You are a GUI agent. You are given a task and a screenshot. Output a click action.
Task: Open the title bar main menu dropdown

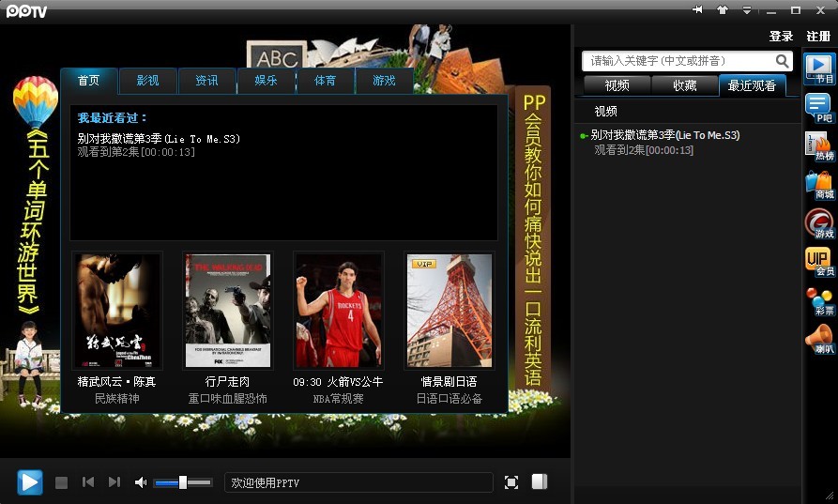[x=747, y=10]
